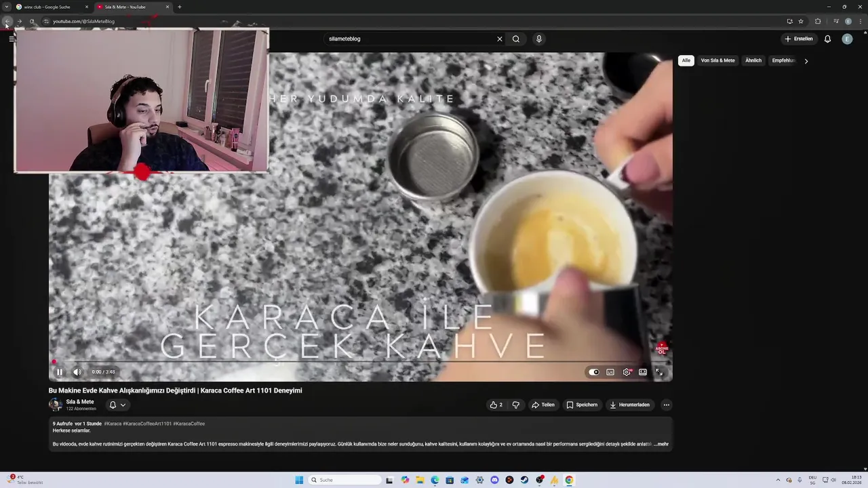This screenshot has width=868, height=488.
Task: Toggle the autoplay switch in the player
Action: click(594, 372)
